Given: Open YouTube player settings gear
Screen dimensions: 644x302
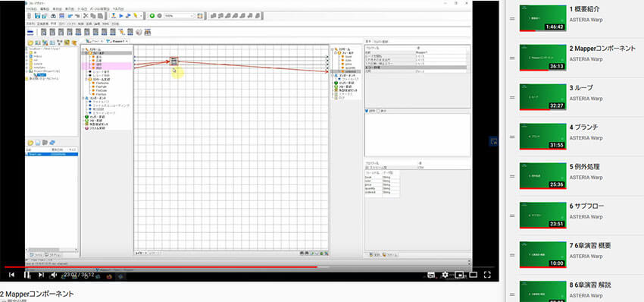Looking at the screenshot, I should (445, 275).
